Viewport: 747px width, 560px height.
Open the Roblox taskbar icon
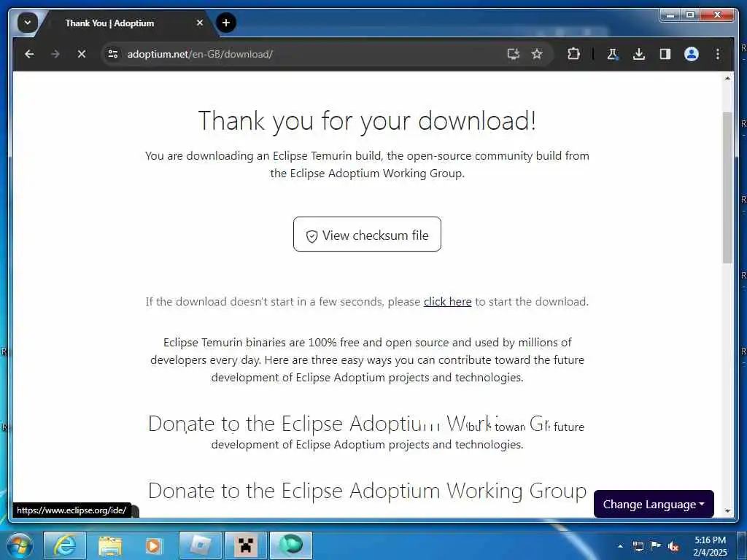click(201, 545)
